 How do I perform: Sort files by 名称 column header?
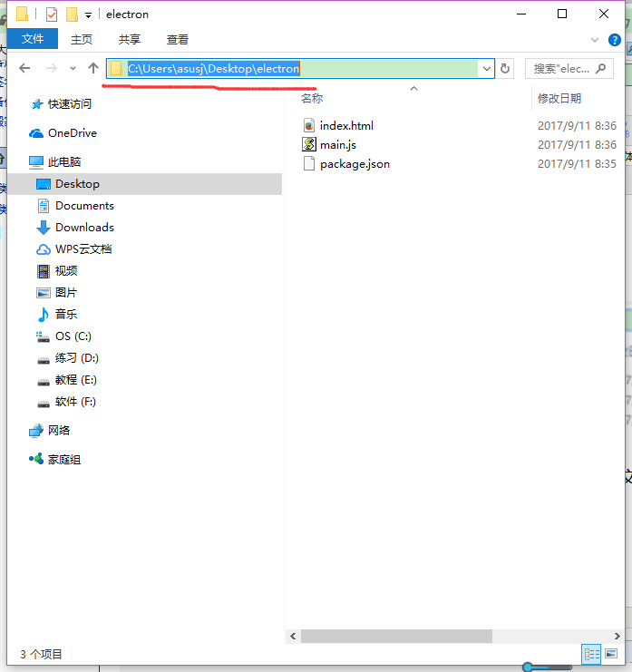pyautogui.click(x=312, y=98)
